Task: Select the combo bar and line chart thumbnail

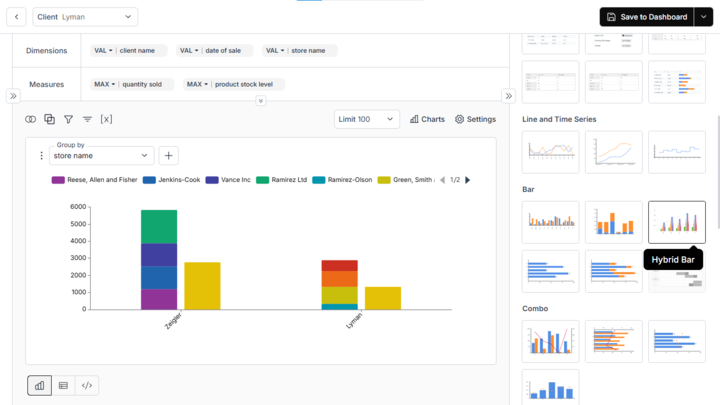Action: 551,342
